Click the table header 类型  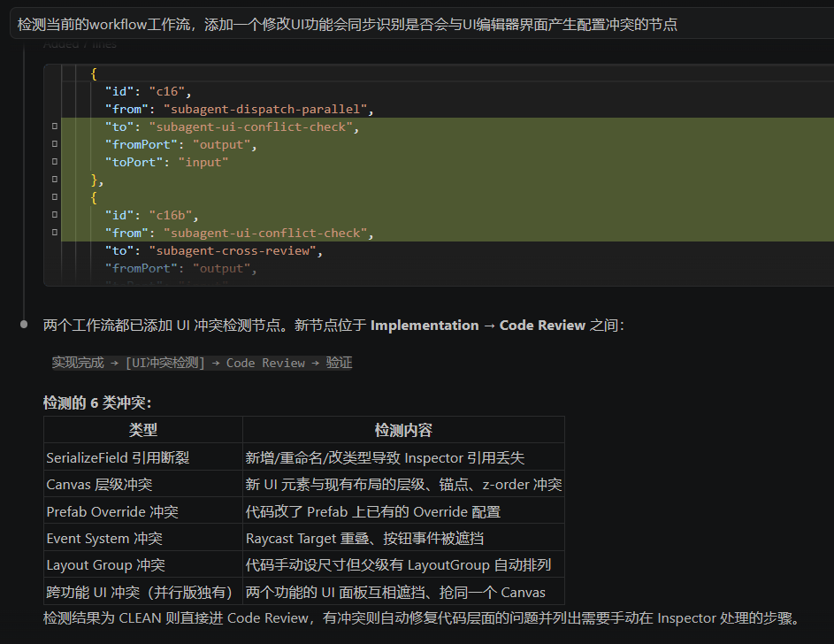point(143,430)
